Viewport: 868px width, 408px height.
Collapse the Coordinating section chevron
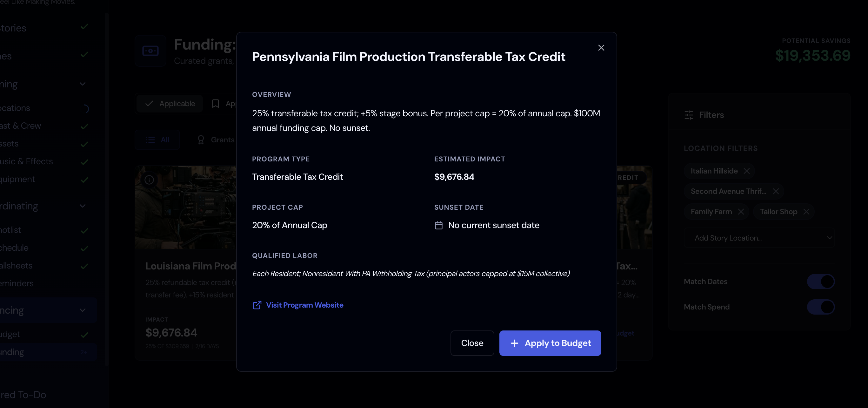point(83,206)
